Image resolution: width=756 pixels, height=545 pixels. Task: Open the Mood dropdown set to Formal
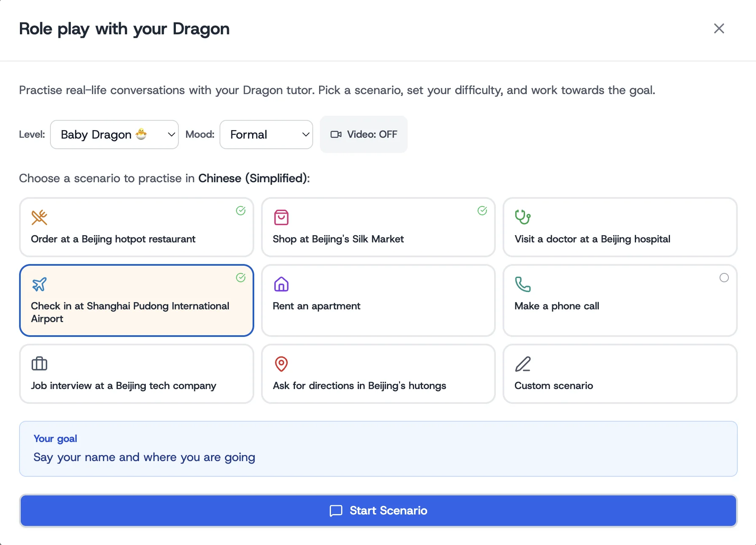(266, 134)
